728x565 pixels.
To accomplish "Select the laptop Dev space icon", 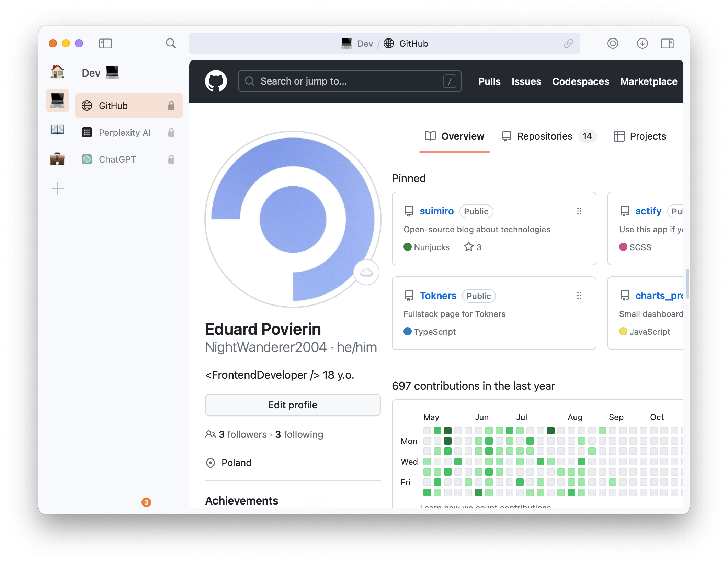I will click(x=57, y=100).
